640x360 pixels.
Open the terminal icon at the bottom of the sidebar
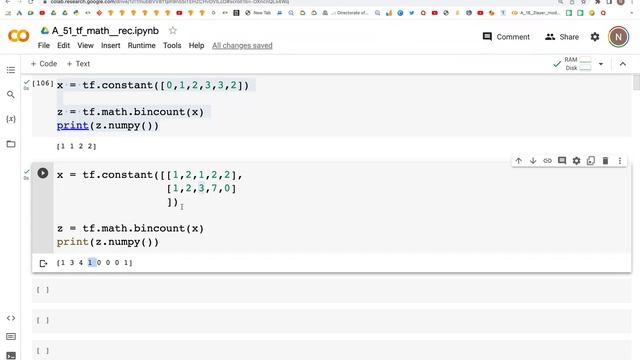(x=11, y=356)
